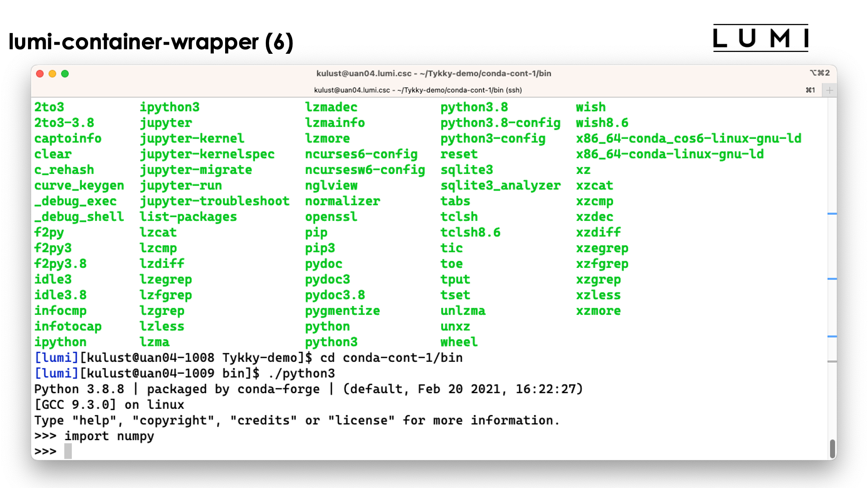Select the ssh tab titled conda-cont-1/bin
Screen dimensions: 868x488
tap(418, 90)
